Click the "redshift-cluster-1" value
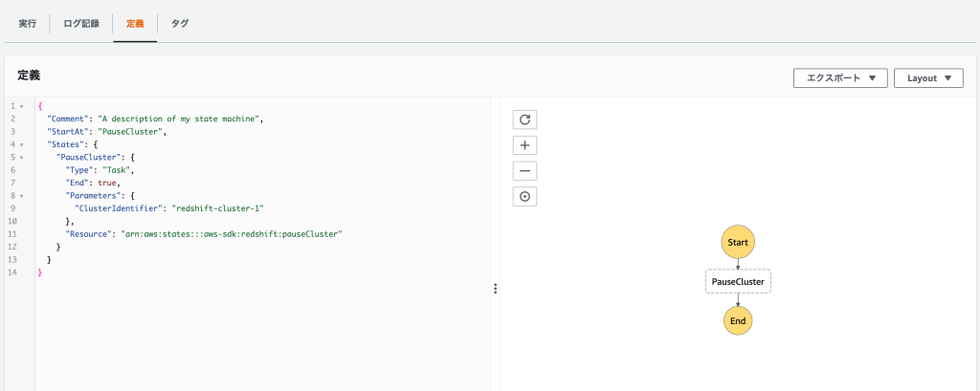Viewport: 980px width, 391px height. pos(218,208)
